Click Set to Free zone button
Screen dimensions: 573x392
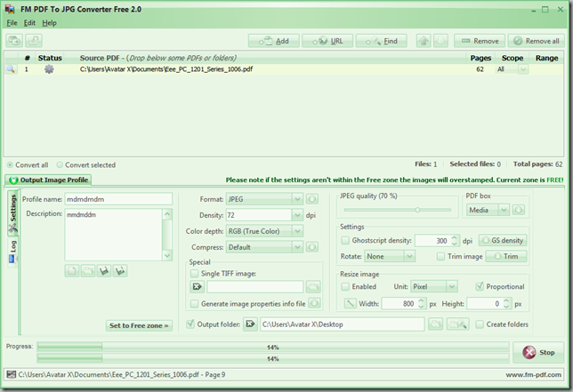click(139, 325)
